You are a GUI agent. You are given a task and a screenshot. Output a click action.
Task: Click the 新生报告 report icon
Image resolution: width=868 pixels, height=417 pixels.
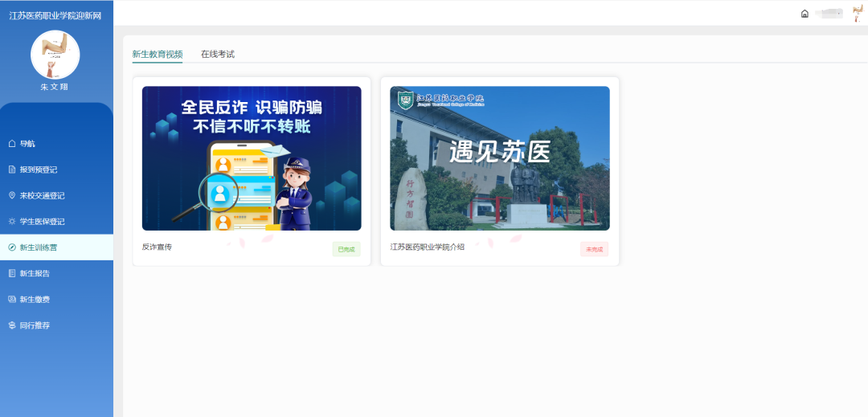coord(12,273)
